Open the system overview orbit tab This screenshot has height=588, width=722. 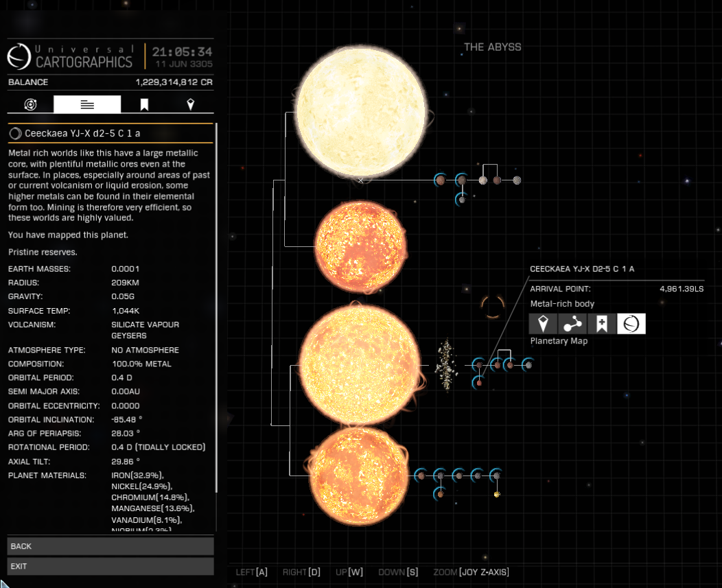tap(30, 104)
